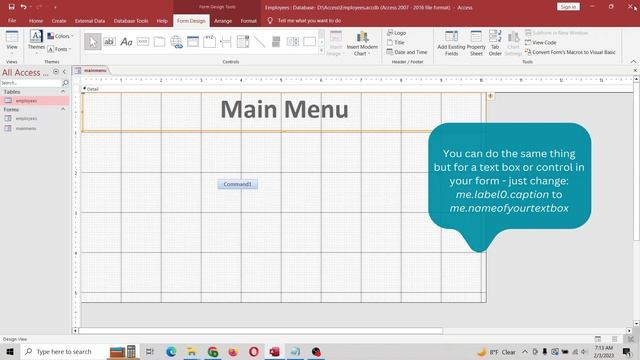Collapse navigation pane with shutter bar button

click(64, 72)
